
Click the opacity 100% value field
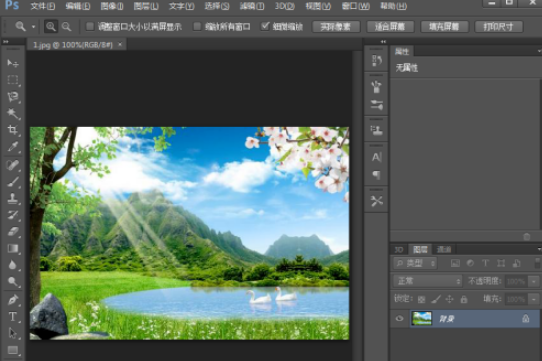point(516,281)
